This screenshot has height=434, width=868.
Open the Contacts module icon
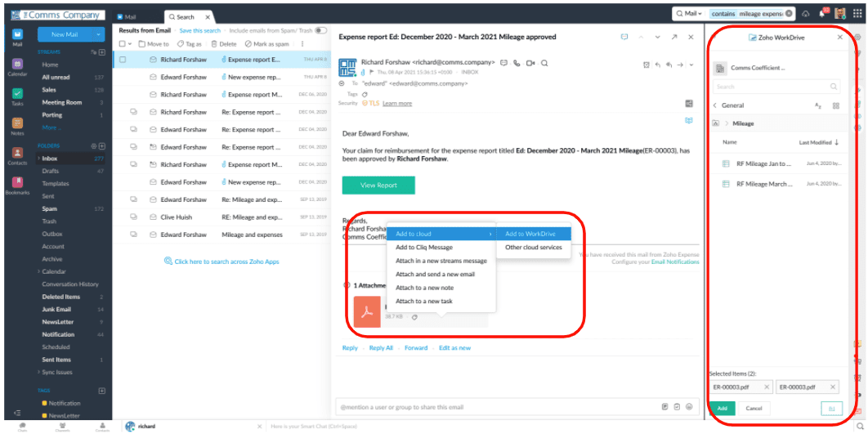[x=17, y=155]
